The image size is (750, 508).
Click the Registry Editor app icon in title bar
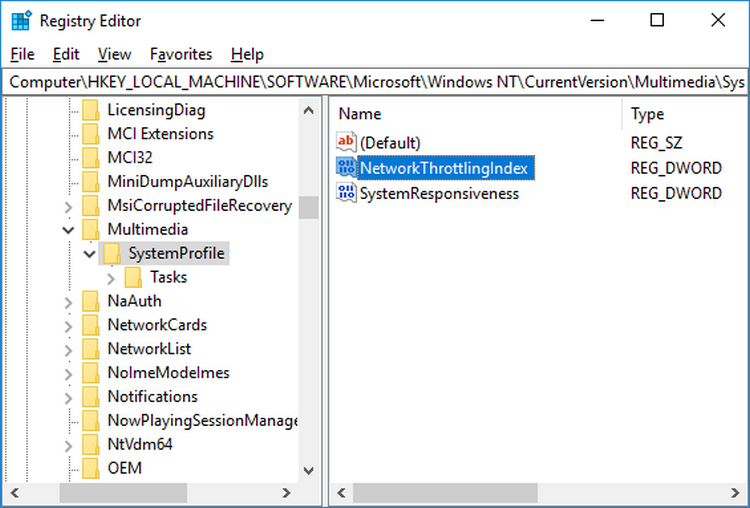click(x=21, y=21)
